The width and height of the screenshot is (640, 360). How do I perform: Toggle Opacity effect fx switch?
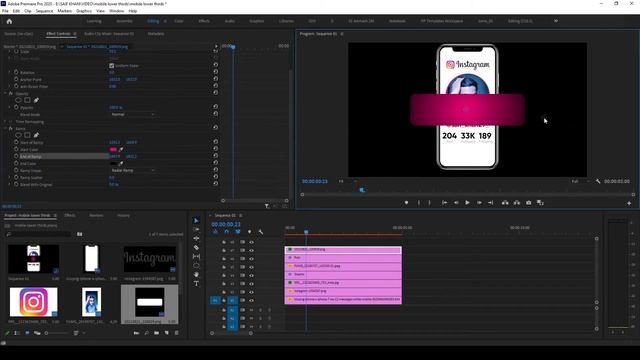pyautogui.click(x=11, y=93)
